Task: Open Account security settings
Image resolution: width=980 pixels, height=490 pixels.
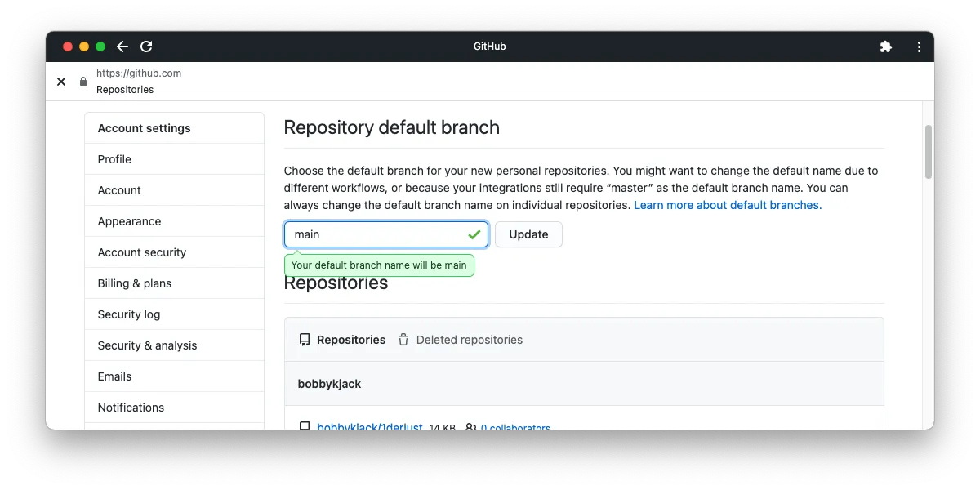Action: (141, 252)
